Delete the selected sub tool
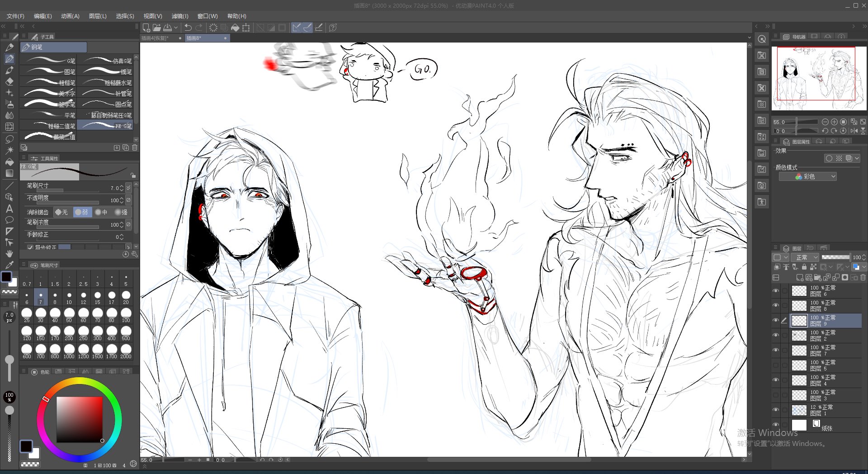The width and height of the screenshot is (868, 474). [135, 147]
